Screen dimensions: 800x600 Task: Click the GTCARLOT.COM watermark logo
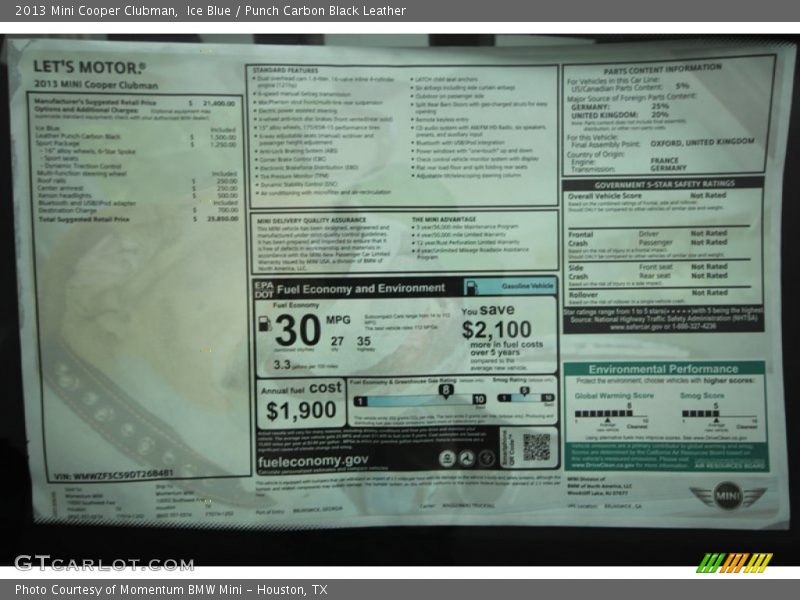[103, 563]
